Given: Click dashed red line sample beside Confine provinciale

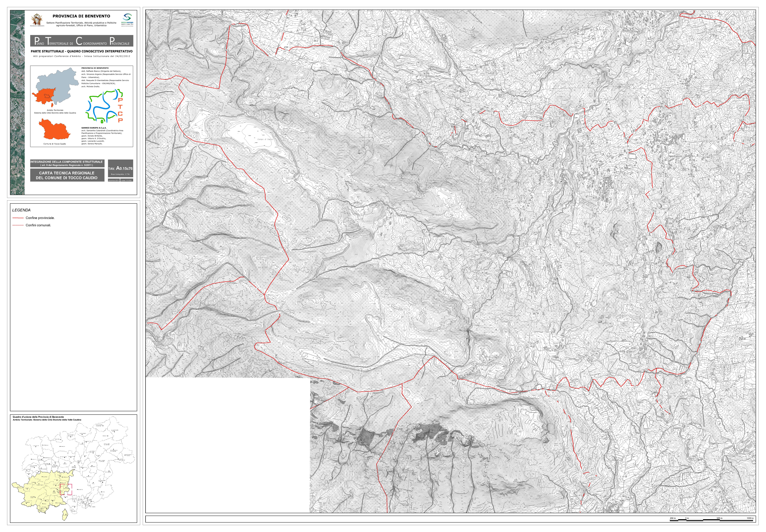Looking at the screenshot, I should coord(18,218).
